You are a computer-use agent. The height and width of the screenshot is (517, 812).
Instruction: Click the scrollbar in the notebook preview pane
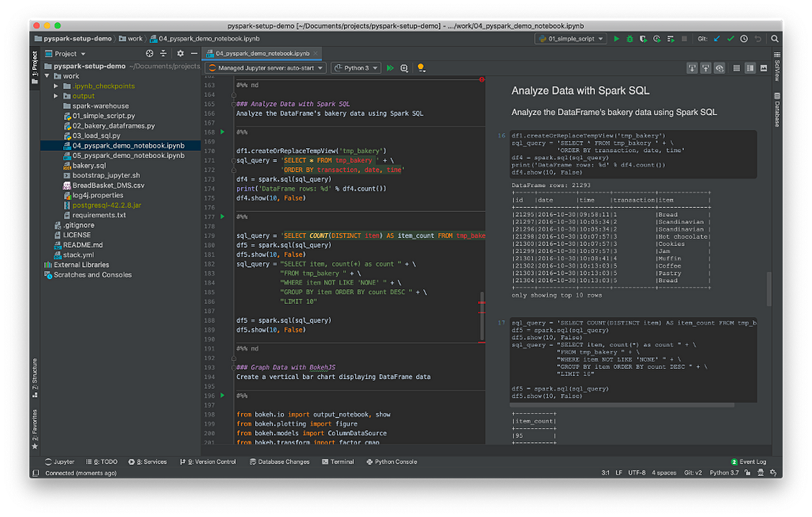[769, 289]
